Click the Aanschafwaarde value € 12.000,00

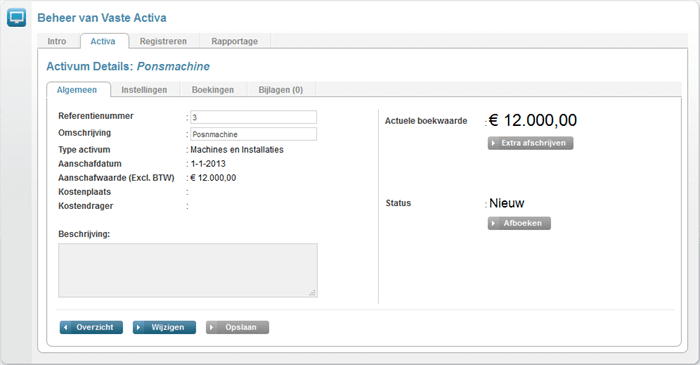213,178
